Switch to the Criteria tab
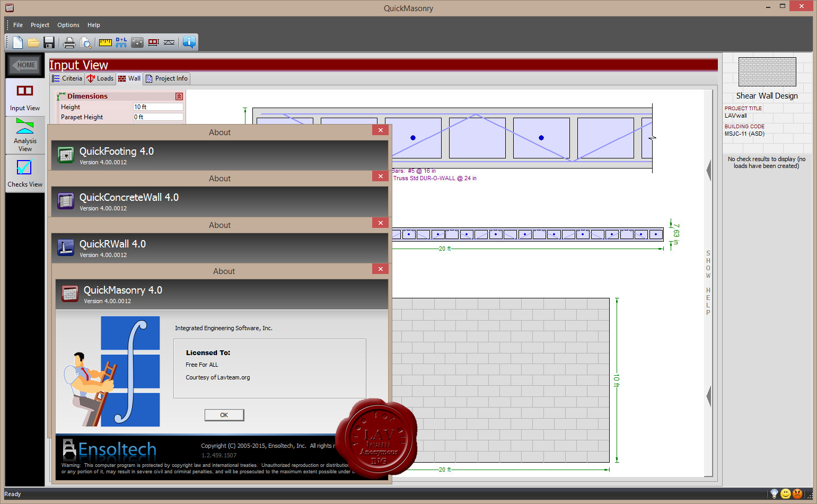This screenshot has height=504, width=817. [x=67, y=78]
